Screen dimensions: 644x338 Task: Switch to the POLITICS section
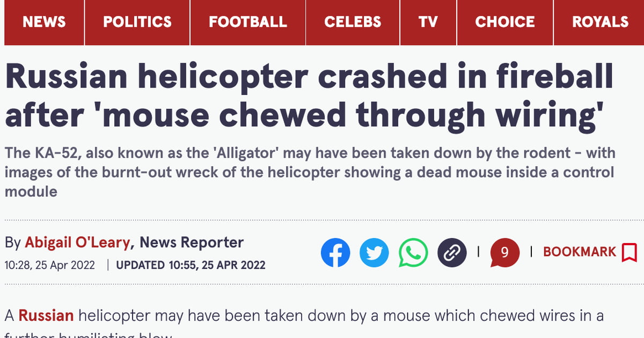point(137,22)
